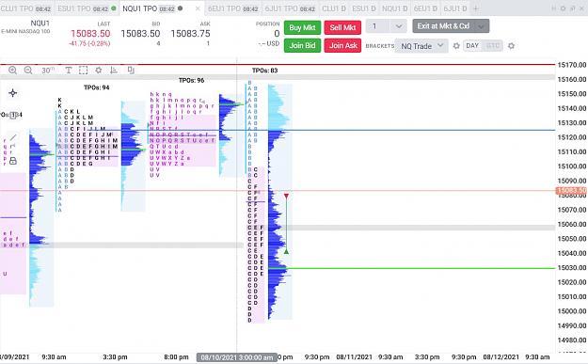Open the 6EU1 D tab
The image size is (588, 364).
(x=425, y=8)
